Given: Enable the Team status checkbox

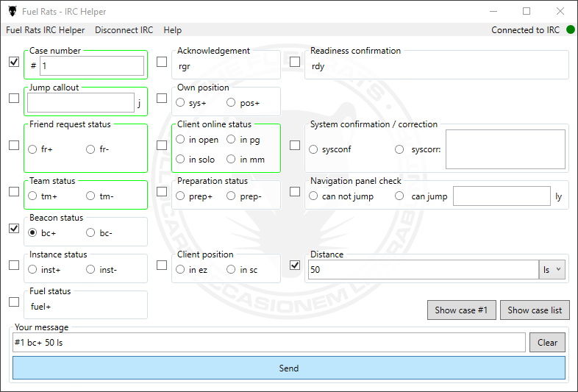Looking at the screenshot, I should coord(14,192).
